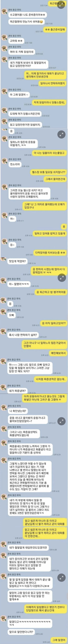Tap the expand icon near '할 말 없게 답장을' message
Viewport: 68px width, 644px height.
[x=61, y=576]
